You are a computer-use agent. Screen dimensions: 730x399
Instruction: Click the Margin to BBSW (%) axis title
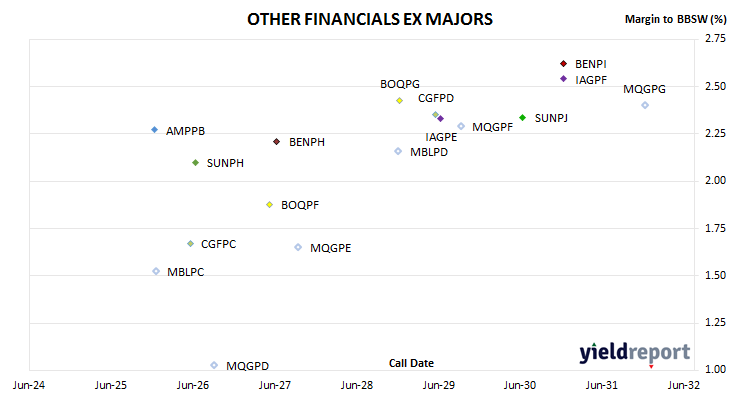(x=676, y=19)
